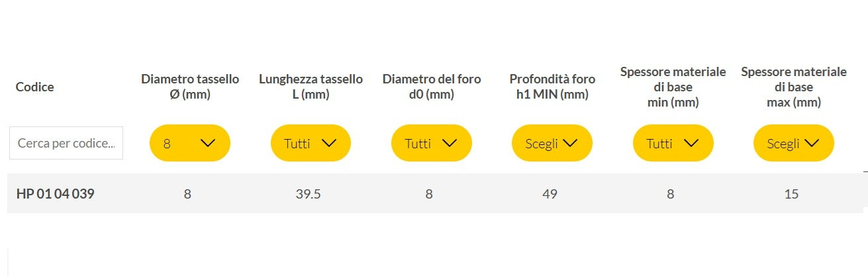Open product code HP 01 04 039
The height and width of the screenshot is (276, 868).
(x=56, y=194)
